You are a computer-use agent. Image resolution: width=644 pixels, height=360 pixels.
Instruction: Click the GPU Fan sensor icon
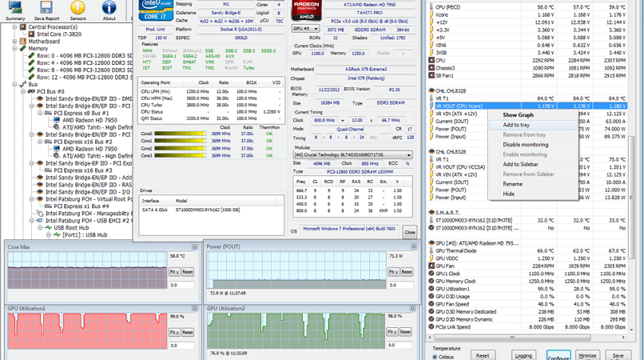coord(431,266)
